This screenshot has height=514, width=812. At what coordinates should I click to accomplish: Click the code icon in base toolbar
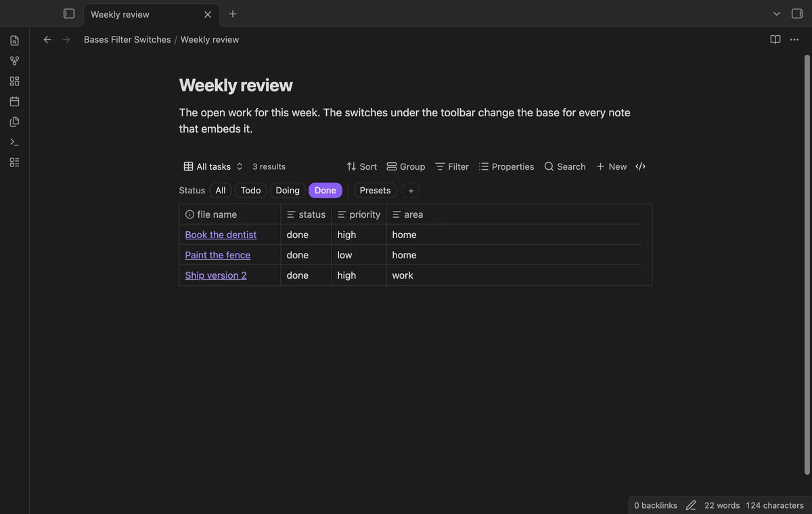pyautogui.click(x=641, y=166)
